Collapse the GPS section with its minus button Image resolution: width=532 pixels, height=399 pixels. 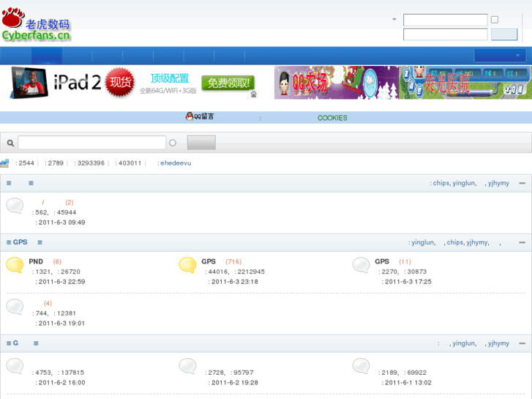[x=522, y=242]
